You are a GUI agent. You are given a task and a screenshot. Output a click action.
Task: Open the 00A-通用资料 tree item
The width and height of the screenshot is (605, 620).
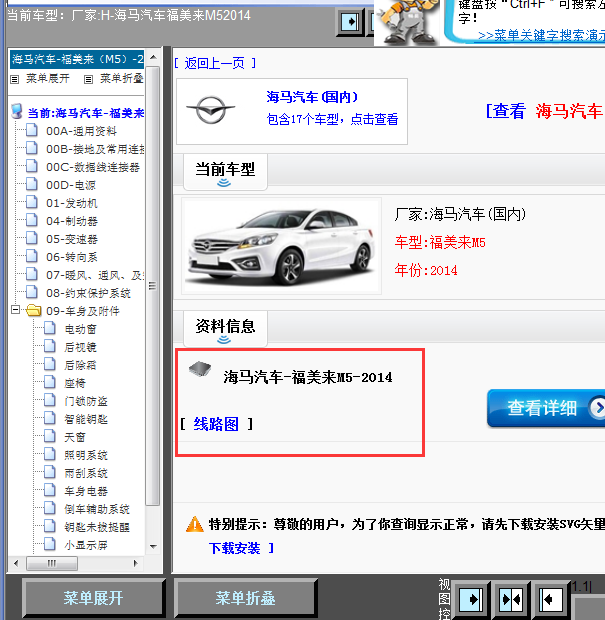click(81, 131)
